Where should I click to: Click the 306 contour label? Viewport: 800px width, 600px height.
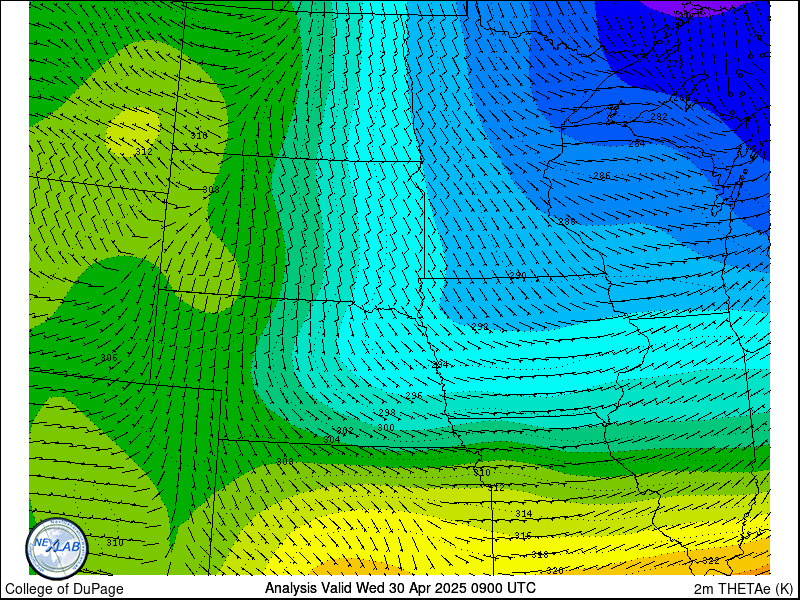coord(109,358)
